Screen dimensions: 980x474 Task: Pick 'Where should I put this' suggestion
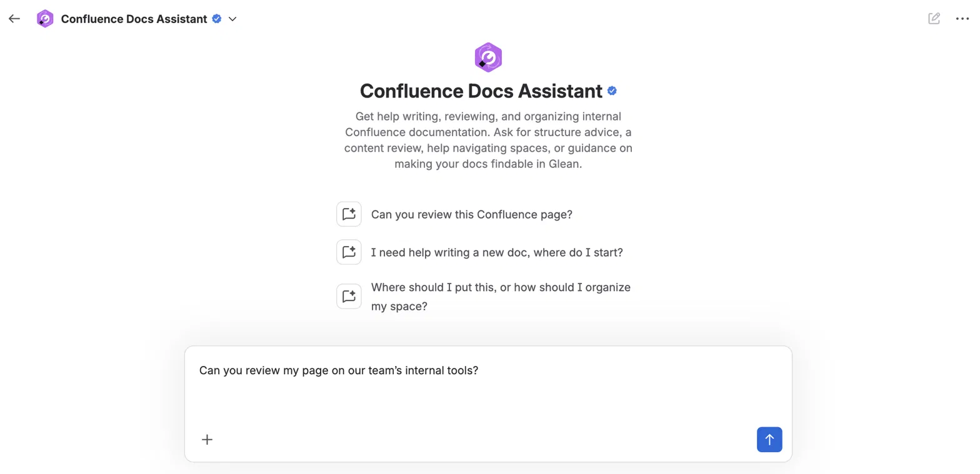point(501,297)
